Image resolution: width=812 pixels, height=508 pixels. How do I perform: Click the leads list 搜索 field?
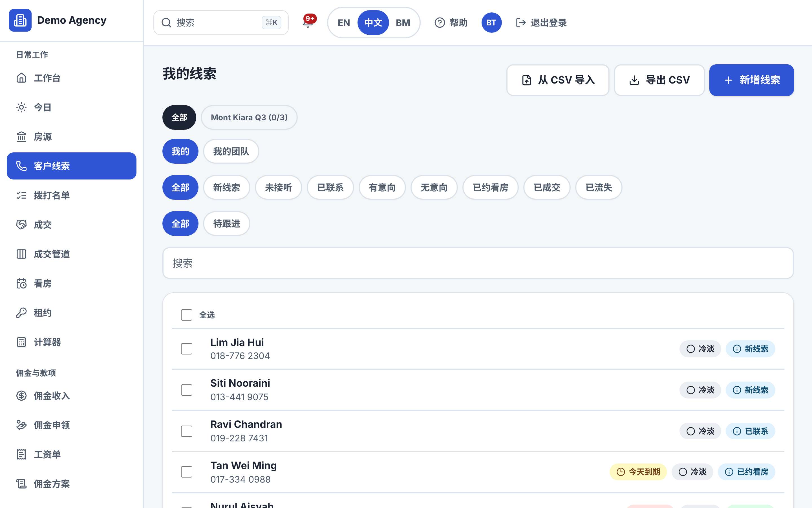[x=478, y=263]
